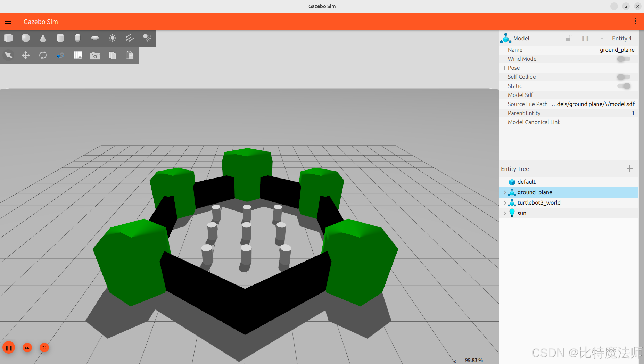Insert a capsule shape
The image size is (644, 364).
(78, 38)
